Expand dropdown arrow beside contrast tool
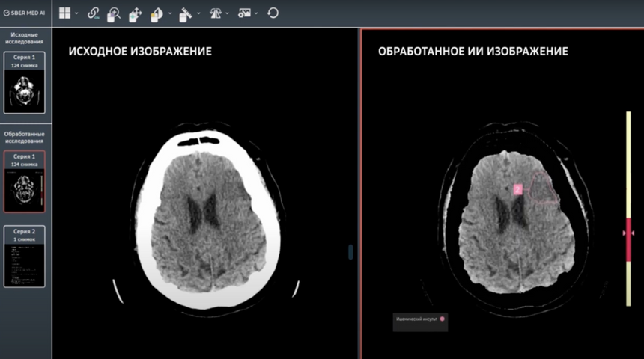Screen dimensions: 644x359 (x=170, y=13)
